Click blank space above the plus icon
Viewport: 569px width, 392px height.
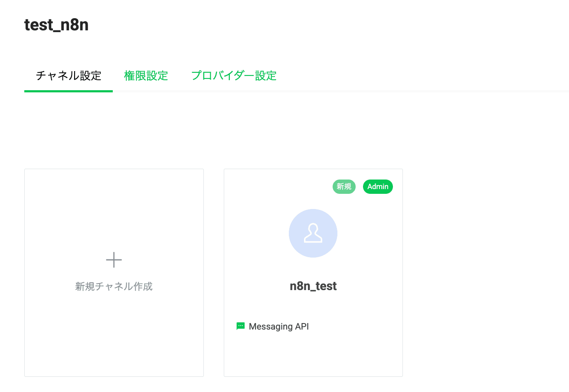tap(114, 208)
